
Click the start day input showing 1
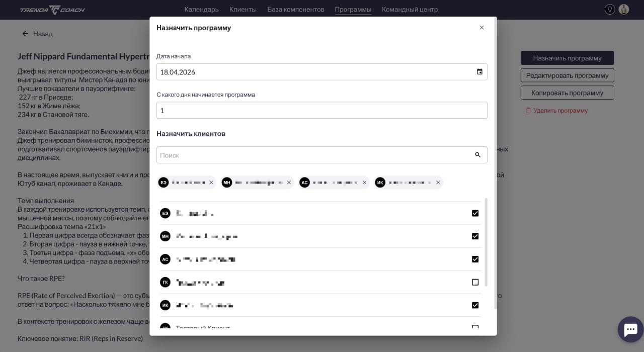(322, 110)
